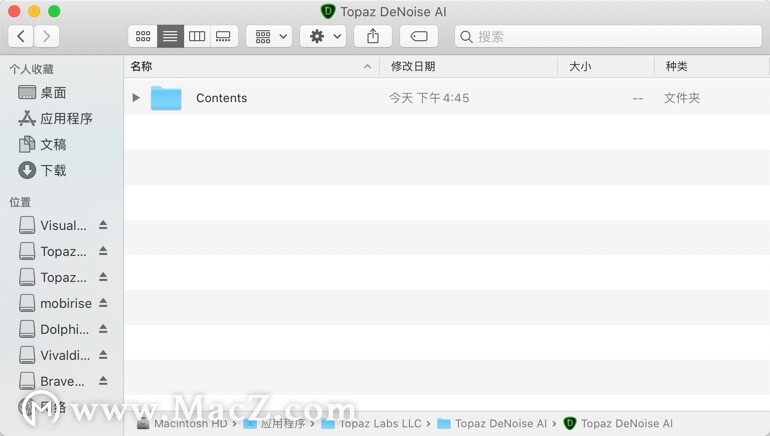Image resolution: width=770 pixels, height=436 pixels.
Task: Click Macintosh HD in the path bar
Action: pos(182,423)
